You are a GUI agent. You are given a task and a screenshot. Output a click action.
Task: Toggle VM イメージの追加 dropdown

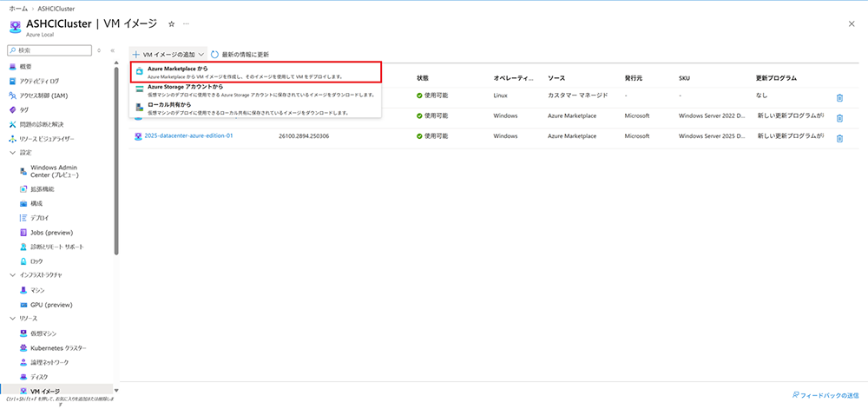click(168, 54)
